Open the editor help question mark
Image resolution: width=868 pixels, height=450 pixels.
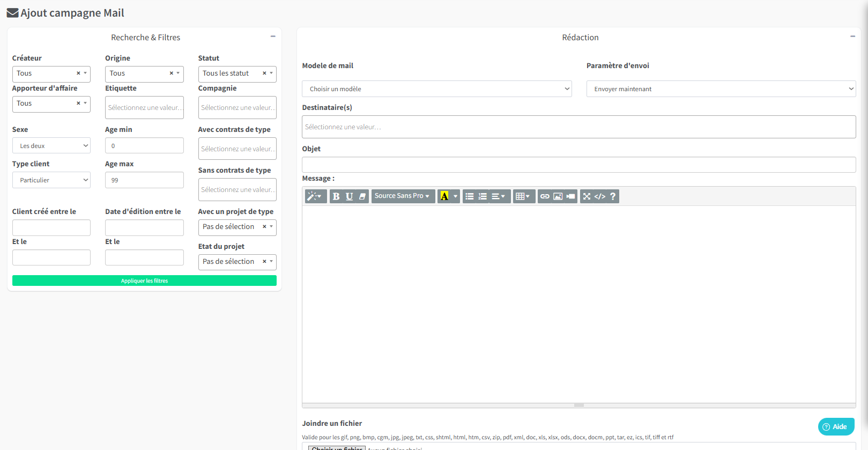tap(613, 196)
